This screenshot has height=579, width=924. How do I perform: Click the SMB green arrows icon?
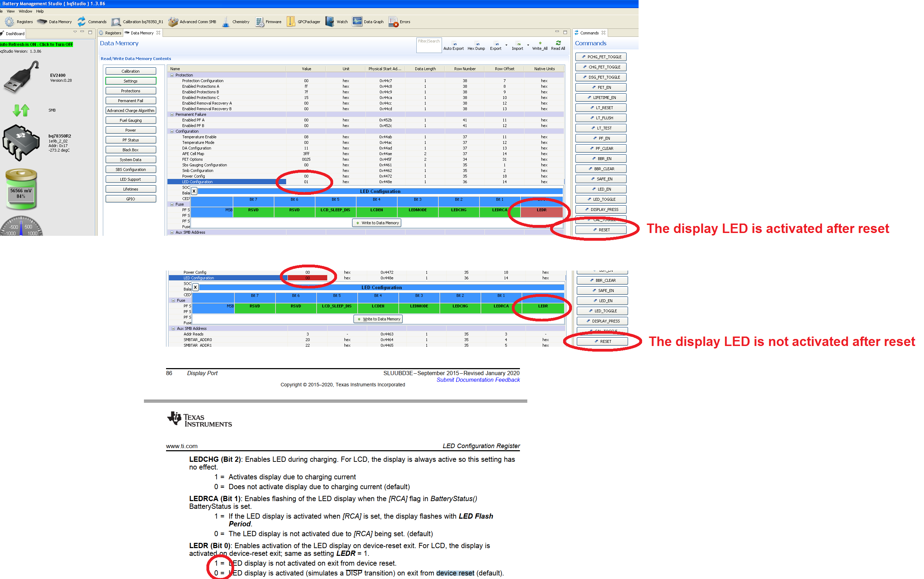[x=21, y=110]
